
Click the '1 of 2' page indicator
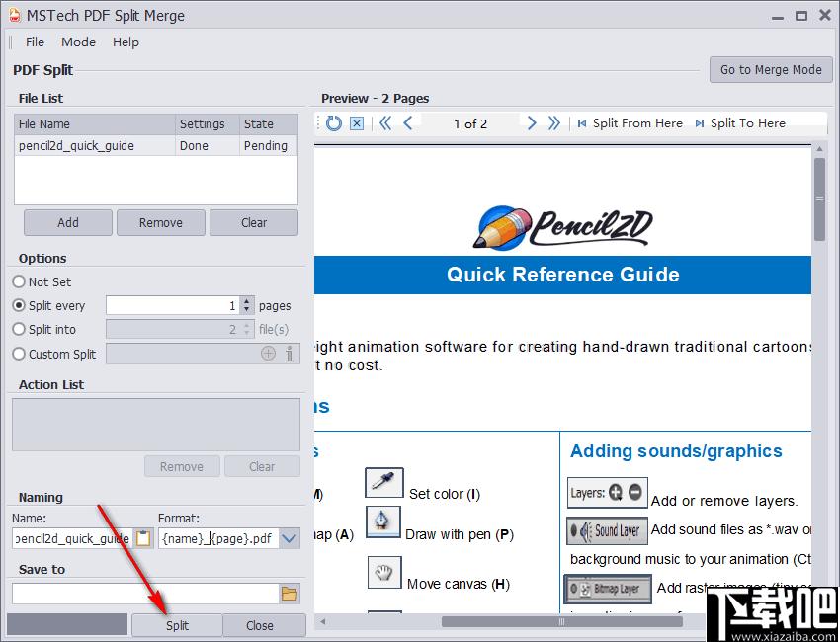click(470, 123)
